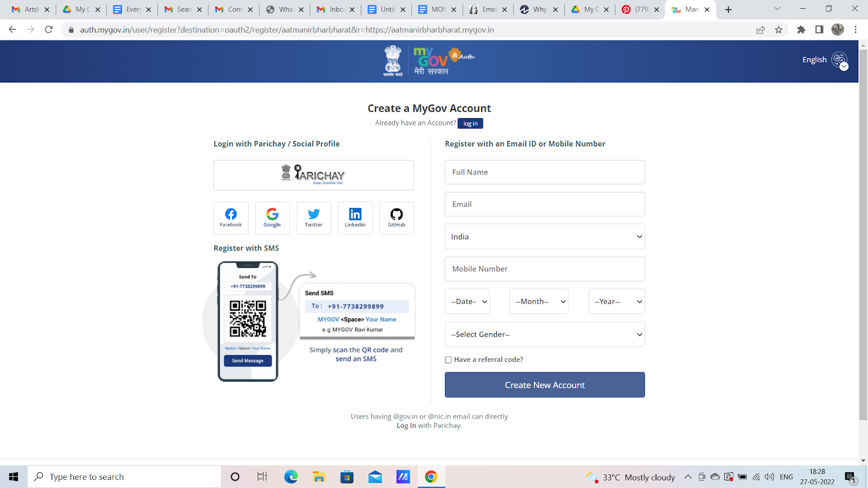868x488 pixels.
Task: Reload the page with refresh icon
Action: pyautogui.click(x=49, y=29)
